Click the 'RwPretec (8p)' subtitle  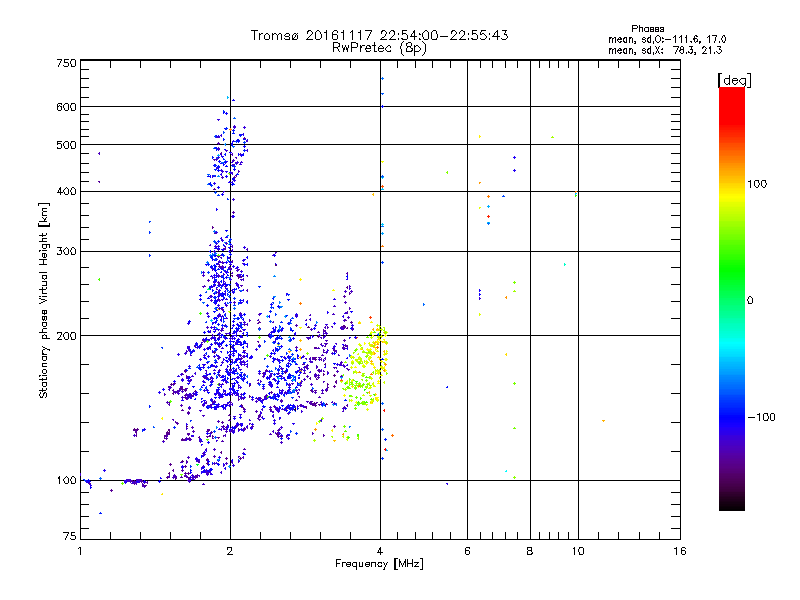[379, 48]
